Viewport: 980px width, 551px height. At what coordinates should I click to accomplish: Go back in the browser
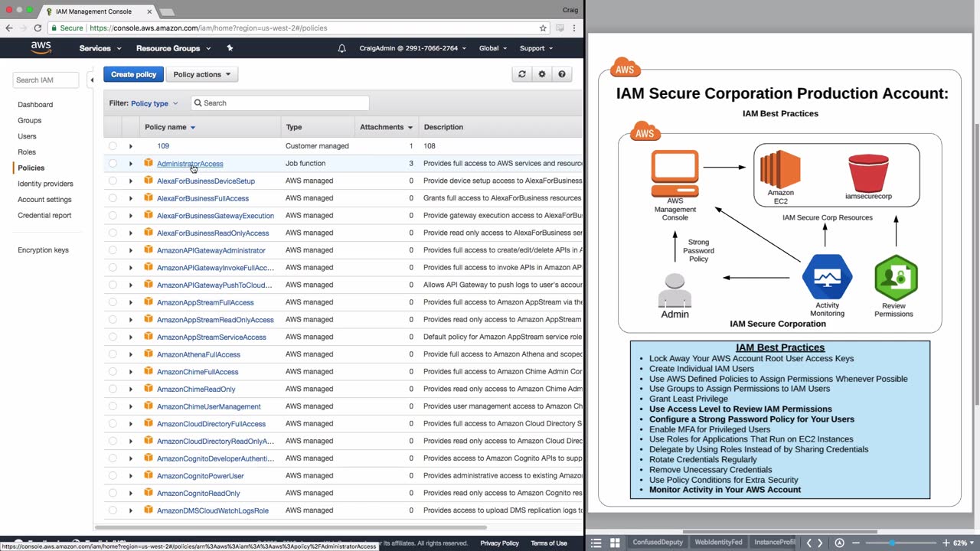(9, 28)
